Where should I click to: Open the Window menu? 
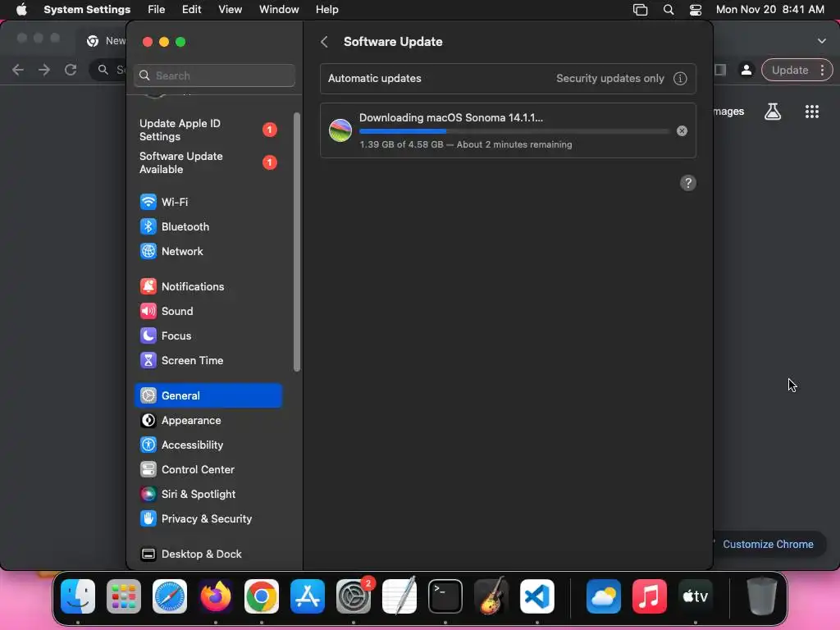point(279,10)
